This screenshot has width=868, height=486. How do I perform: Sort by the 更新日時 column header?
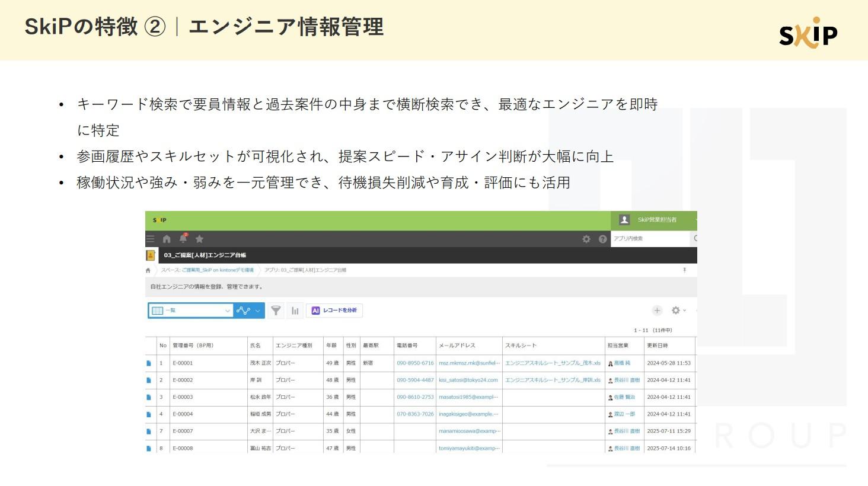[658, 346]
